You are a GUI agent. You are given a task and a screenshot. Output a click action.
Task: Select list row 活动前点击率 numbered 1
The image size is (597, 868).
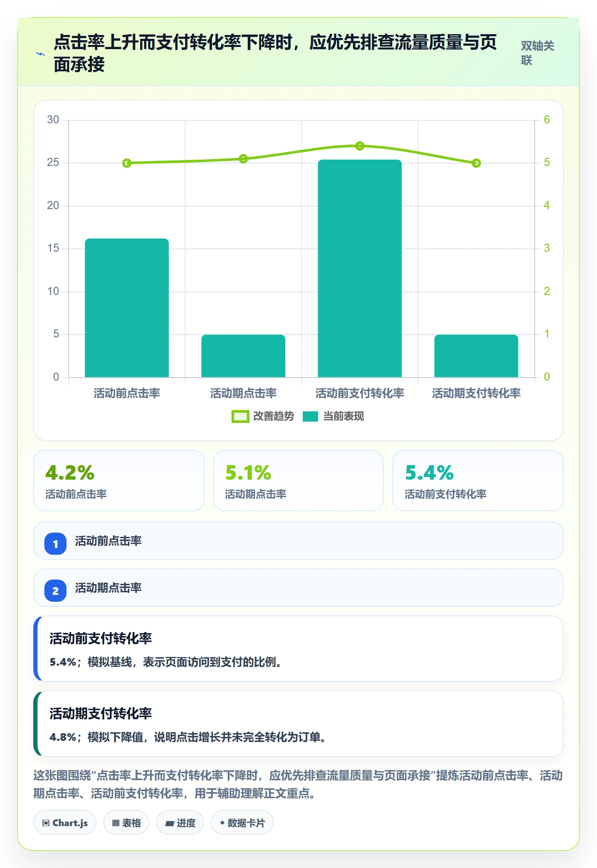[298, 541]
